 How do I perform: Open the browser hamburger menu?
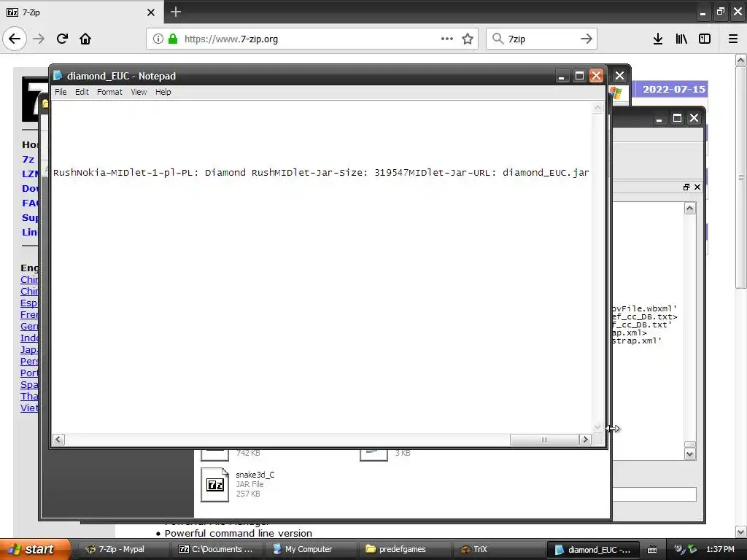733,39
